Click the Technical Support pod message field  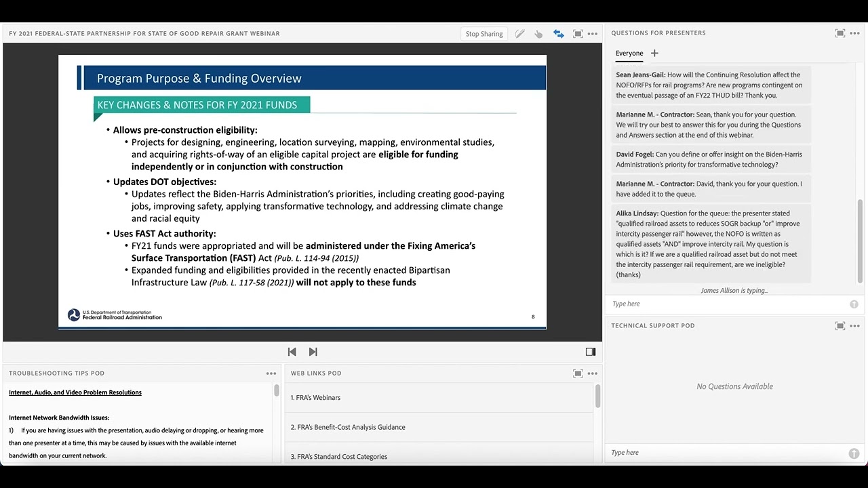click(728, 453)
